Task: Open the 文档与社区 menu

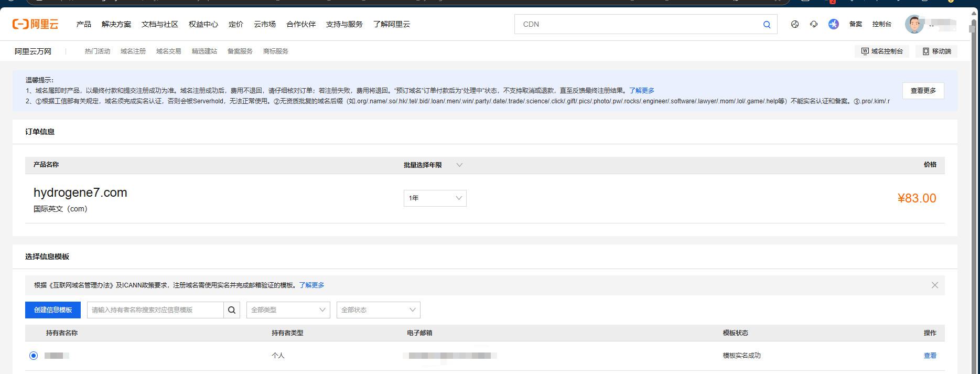Action: point(160,24)
